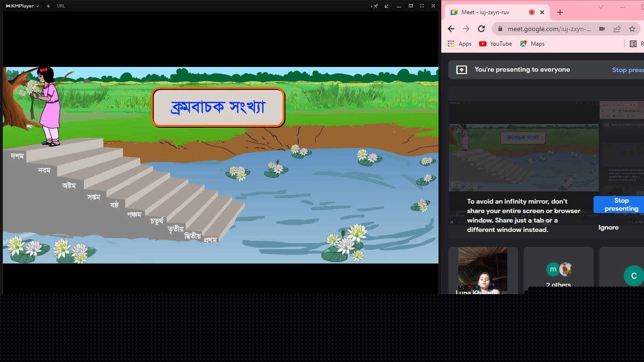644x362 pixels.
Task: Open the Maps bookmark
Action: (532, 44)
